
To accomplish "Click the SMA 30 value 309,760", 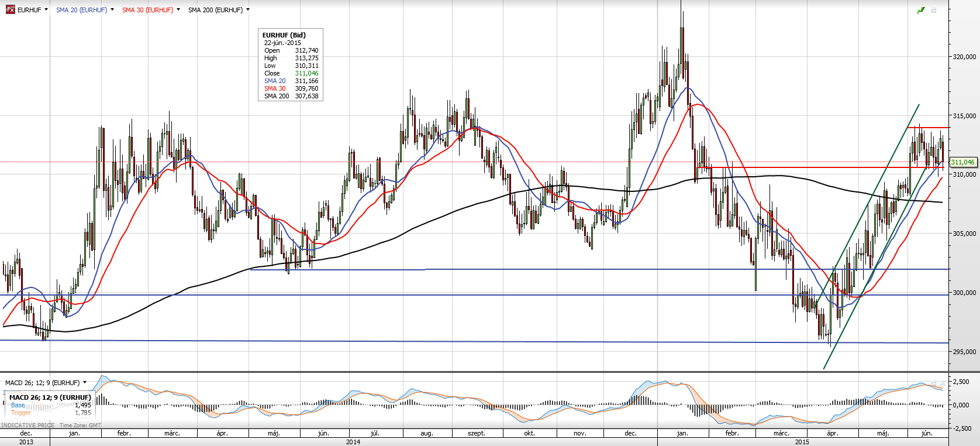I will pyautogui.click(x=306, y=88).
